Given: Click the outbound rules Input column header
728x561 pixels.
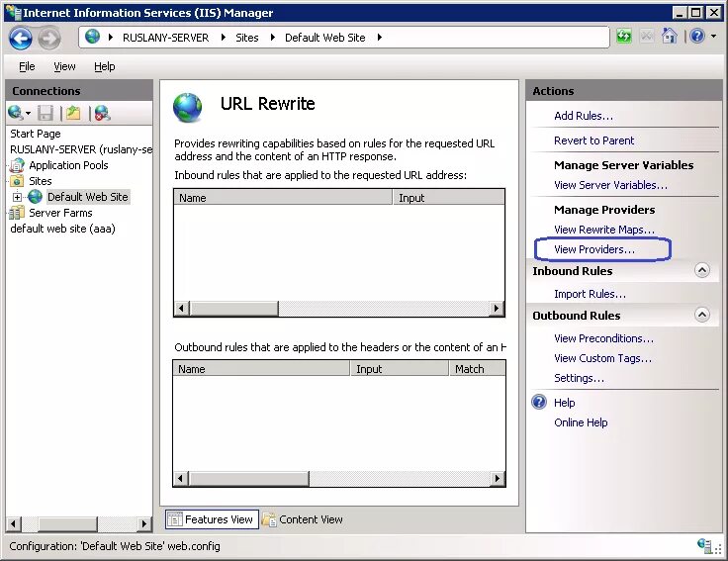Looking at the screenshot, I should [400, 369].
